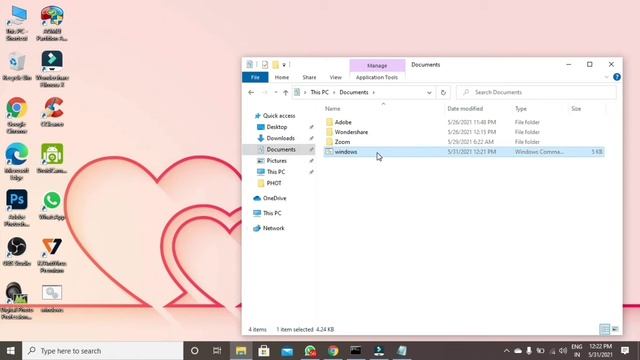Click the Explorer help question mark icon
Image resolution: width=640 pixels, height=360 pixels.
(617, 77)
